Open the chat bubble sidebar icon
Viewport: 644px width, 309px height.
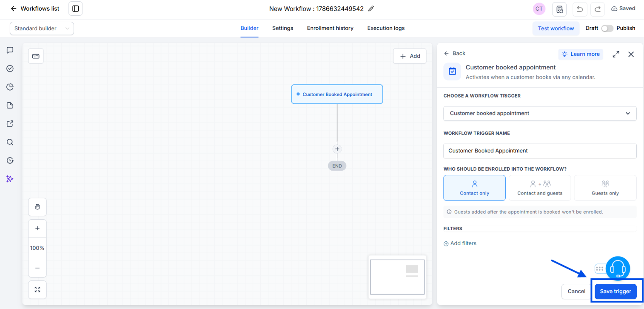tap(10, 50)
